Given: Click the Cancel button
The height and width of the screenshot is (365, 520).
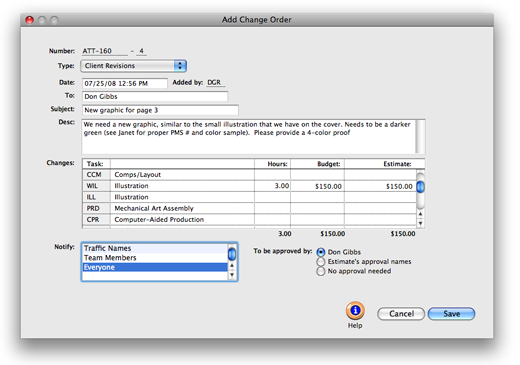Looking at the screenshot, I should (x=401, y=314).
